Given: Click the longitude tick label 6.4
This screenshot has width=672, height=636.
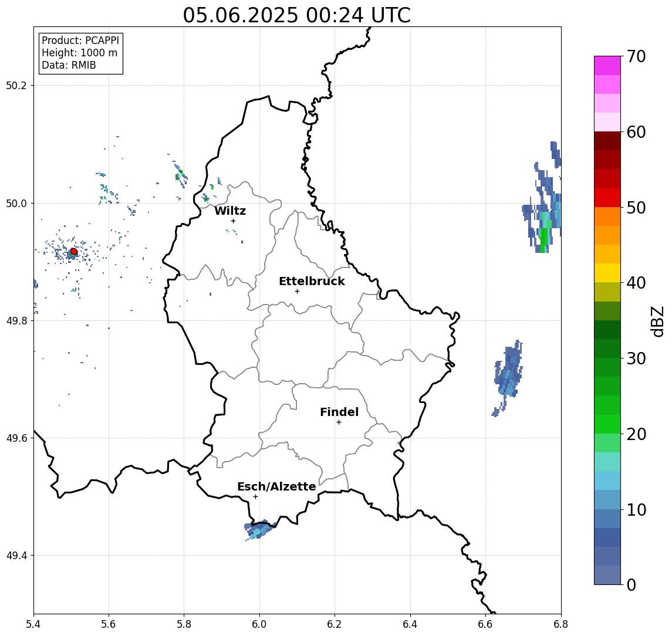Looking at the screenshot, I should [x=410, y=624].
